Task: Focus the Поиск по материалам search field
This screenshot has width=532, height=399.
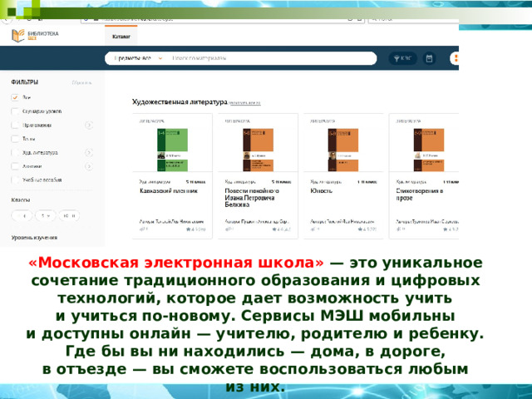Action: tap(272, 58)
